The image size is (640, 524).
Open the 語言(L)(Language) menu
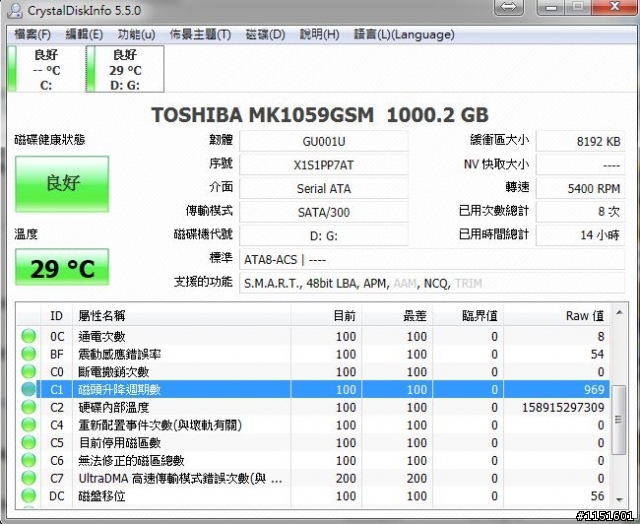pyautogui.click(x=404, y=35)
